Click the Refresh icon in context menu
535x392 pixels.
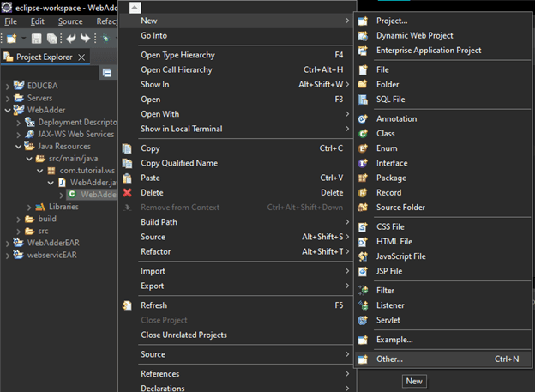(x=127, y=305)
